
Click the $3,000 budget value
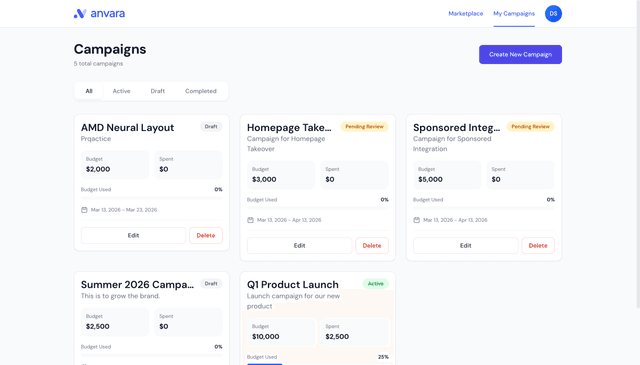pos(264,179)
